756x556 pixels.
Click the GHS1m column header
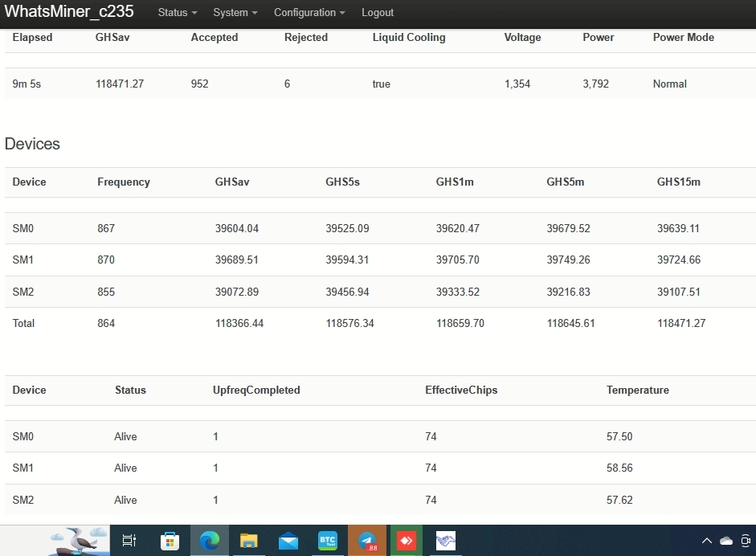tap(455, 182)
